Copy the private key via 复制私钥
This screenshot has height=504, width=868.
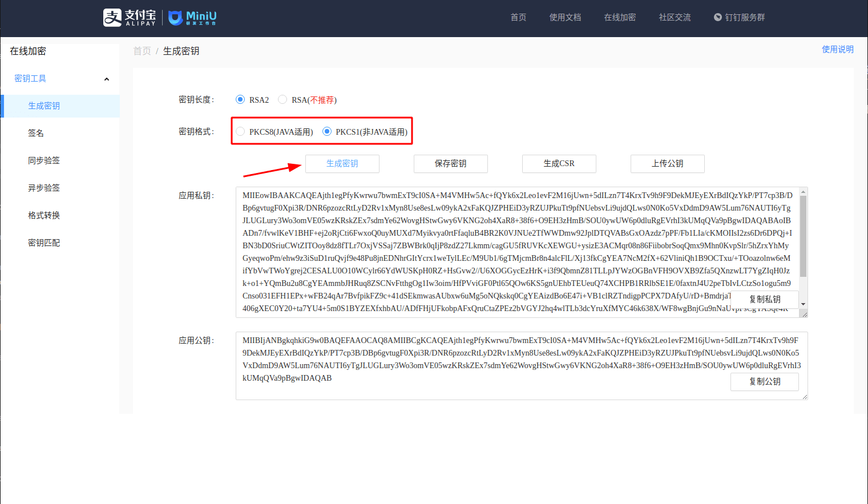pyautogui.click(x=764, y=299)
